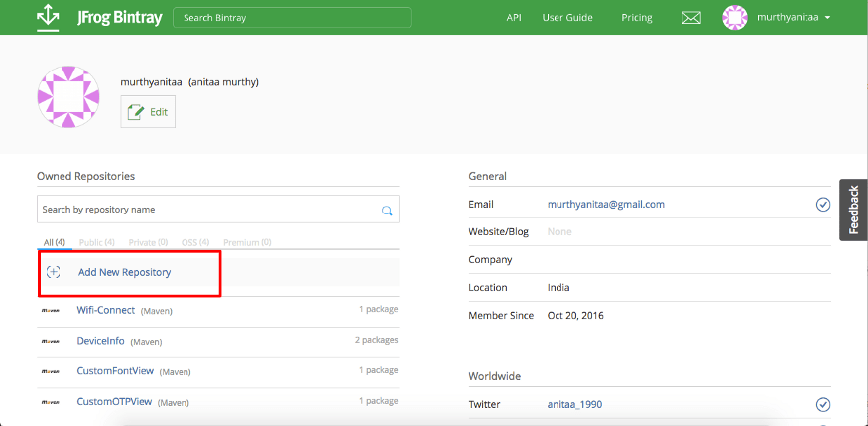Open the Wifi-Connect repository
This screenshot has height=426, width=868.
[106, 310]
